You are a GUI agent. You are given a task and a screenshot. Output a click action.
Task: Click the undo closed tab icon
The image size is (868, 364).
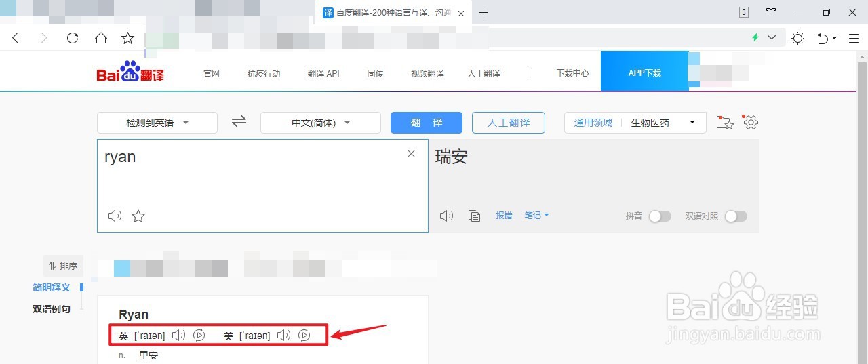pos(823,38)
